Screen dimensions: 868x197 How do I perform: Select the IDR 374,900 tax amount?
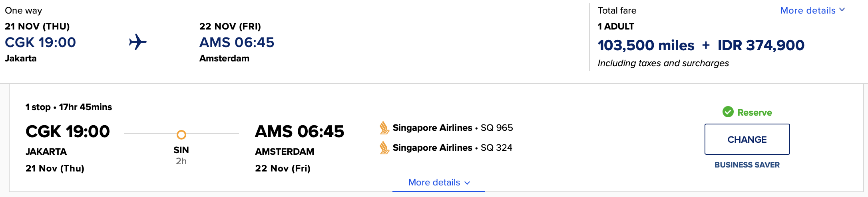click(761, 45)
